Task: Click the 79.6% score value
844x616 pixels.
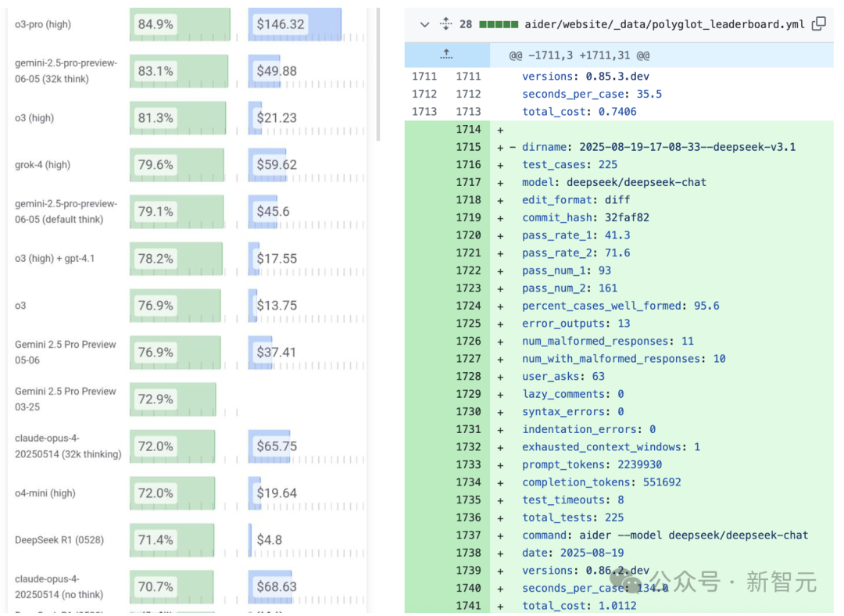Action: click(x=156, y=165)
